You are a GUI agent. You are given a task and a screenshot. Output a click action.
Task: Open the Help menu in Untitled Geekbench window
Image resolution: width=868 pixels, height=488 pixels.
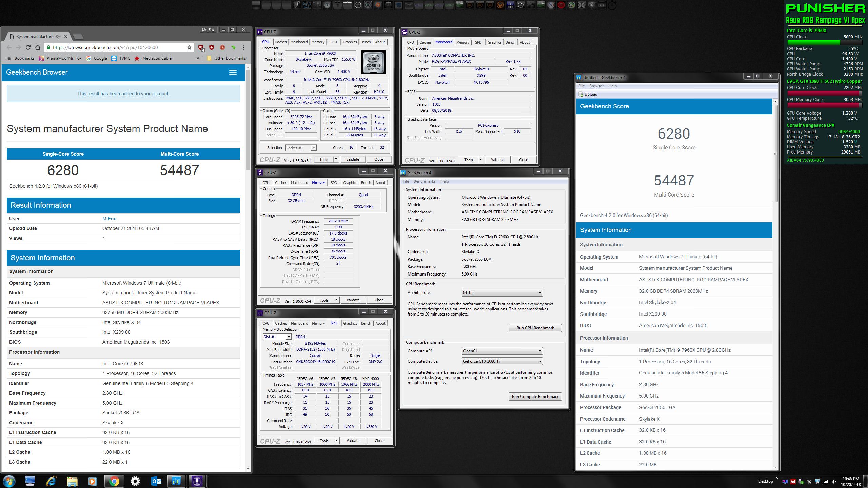pyautogui.click(x=612, y=86)
